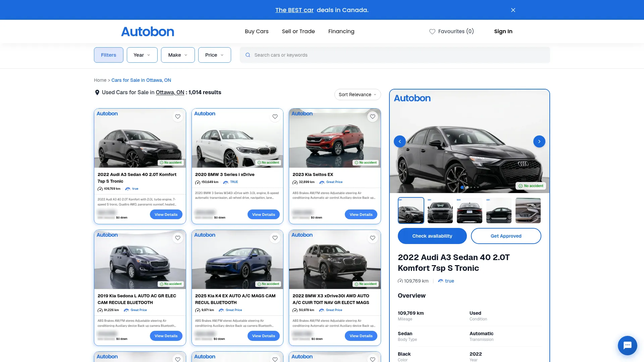
Task: Click the location pin icon
Action: pos(97,93)
